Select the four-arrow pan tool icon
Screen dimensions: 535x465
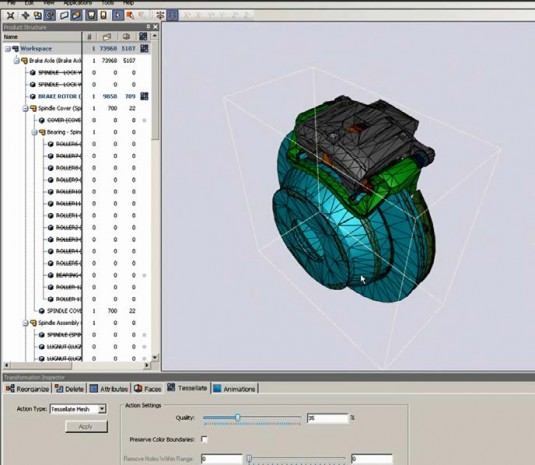point(25,15)
